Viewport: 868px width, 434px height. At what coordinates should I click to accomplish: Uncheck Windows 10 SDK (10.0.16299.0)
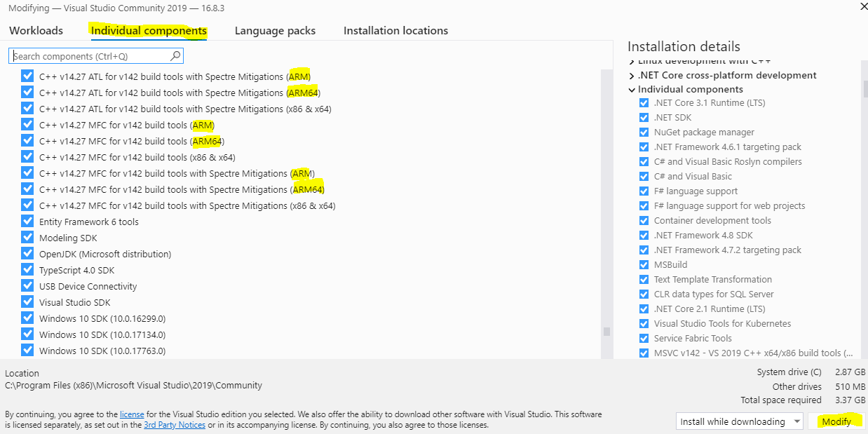coord(27,318)
